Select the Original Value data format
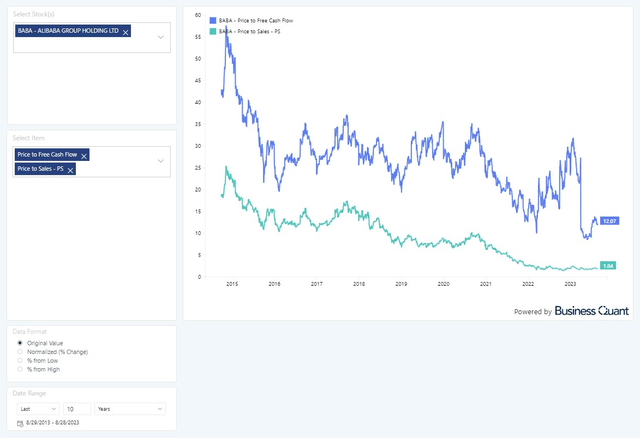 [x=19, y=343]
